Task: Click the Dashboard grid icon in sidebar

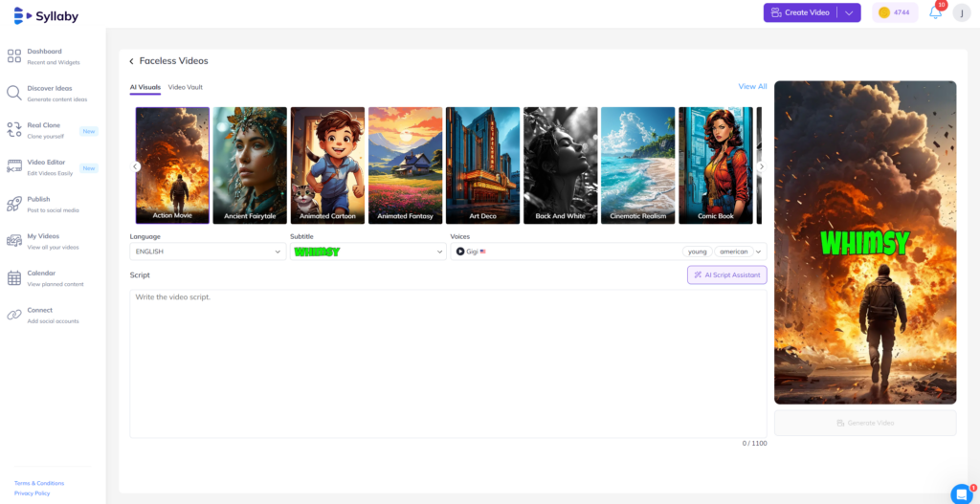Action: tap(14, 56)
